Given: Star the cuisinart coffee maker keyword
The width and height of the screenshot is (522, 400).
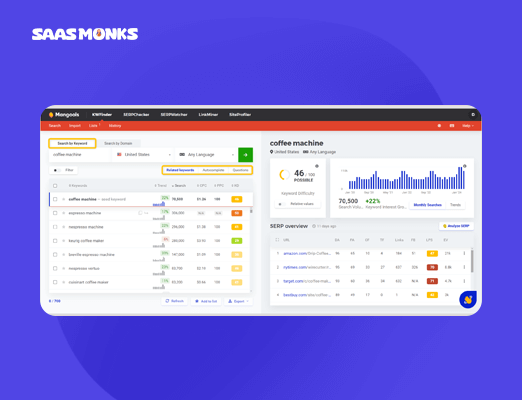Looking at the screenshot, I should 63,282.
